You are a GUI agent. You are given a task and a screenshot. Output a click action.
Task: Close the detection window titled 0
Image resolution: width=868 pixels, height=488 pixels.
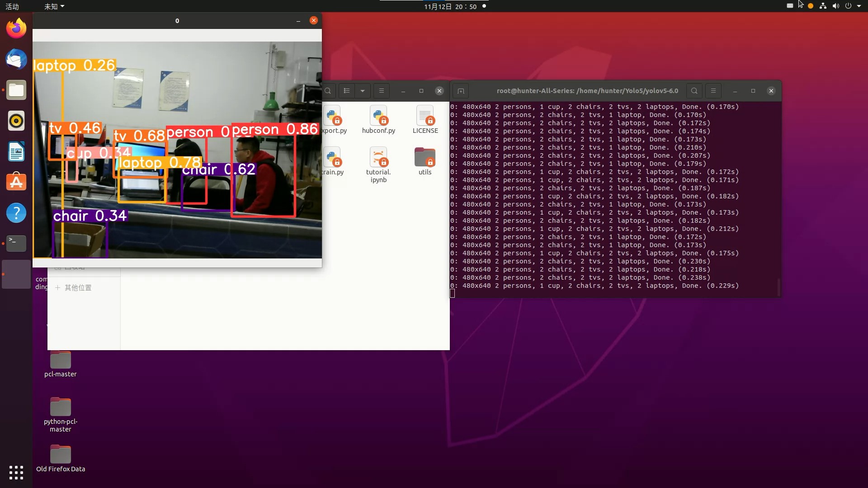coord(314,20)
